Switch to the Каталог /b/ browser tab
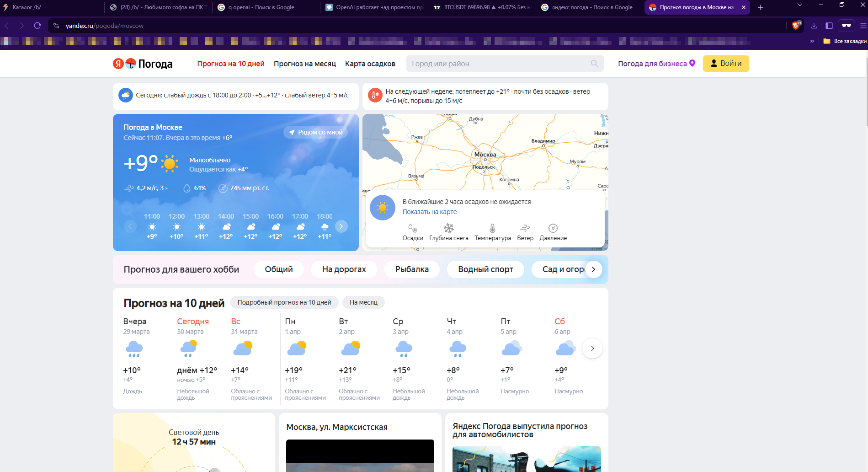The image size is (868, 472). click(x=50, y=7)
